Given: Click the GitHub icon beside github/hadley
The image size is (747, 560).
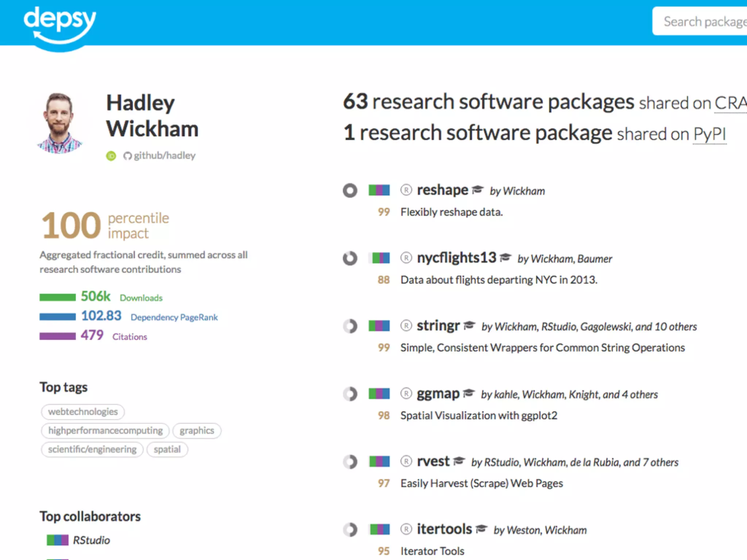Looking at the screenshot, I should pyautogui.click(x=127, y=156).
